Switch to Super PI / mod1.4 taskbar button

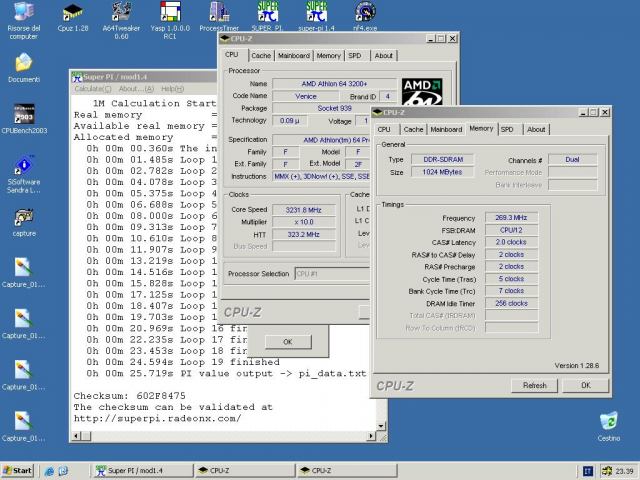[x=143, y=471]
